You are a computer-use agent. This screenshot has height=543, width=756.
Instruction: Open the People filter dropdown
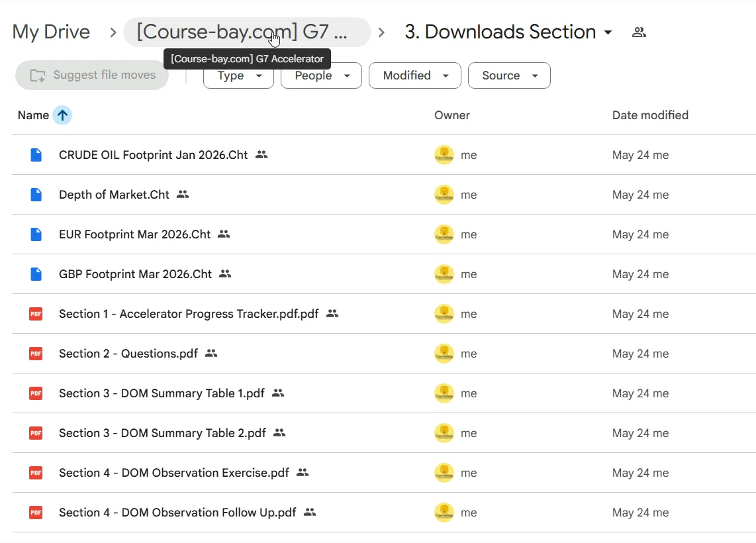[321, 75]
